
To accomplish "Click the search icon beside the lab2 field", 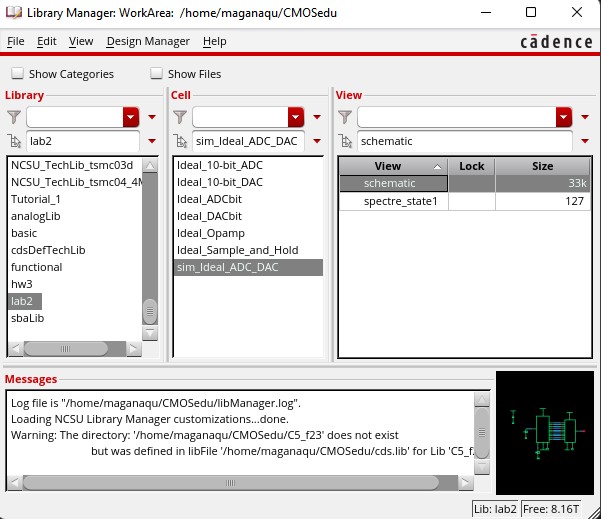I will point(13,141).
